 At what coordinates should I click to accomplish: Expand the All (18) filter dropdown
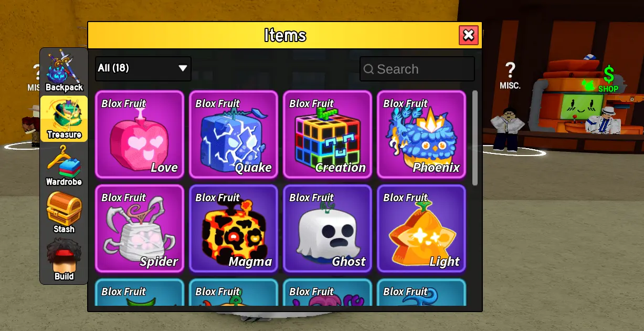coord(143,68)
